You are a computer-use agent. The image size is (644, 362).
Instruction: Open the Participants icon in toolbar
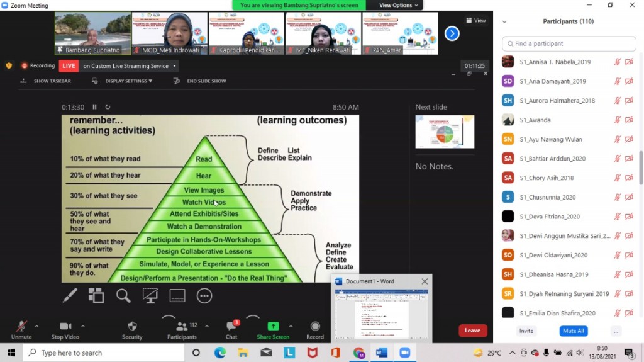pos(182,330)
